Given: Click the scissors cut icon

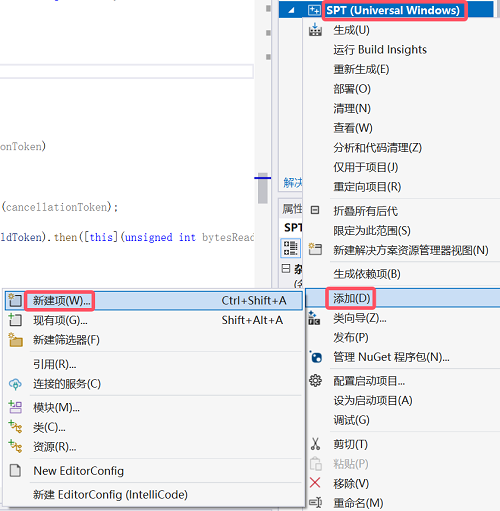Looking at the screenshot, I should [315, 444].
